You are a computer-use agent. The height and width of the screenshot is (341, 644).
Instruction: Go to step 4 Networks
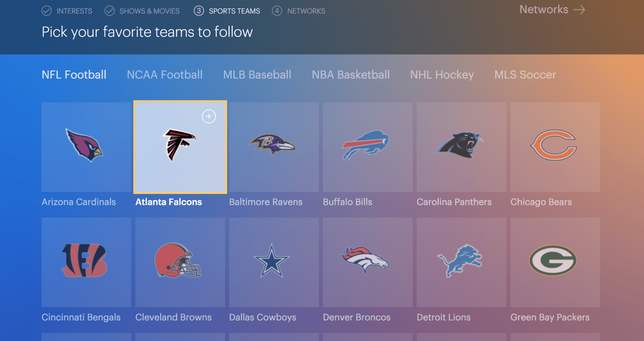(x=298, y=11)
